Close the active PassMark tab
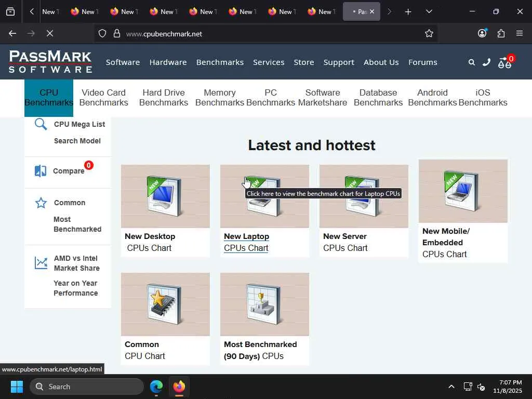532x399 pixels. tap(372, 11)
